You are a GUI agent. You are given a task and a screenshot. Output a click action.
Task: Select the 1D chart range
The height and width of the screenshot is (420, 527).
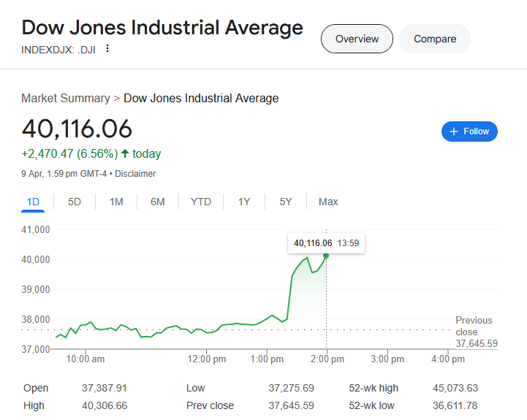tap(33, 202)
